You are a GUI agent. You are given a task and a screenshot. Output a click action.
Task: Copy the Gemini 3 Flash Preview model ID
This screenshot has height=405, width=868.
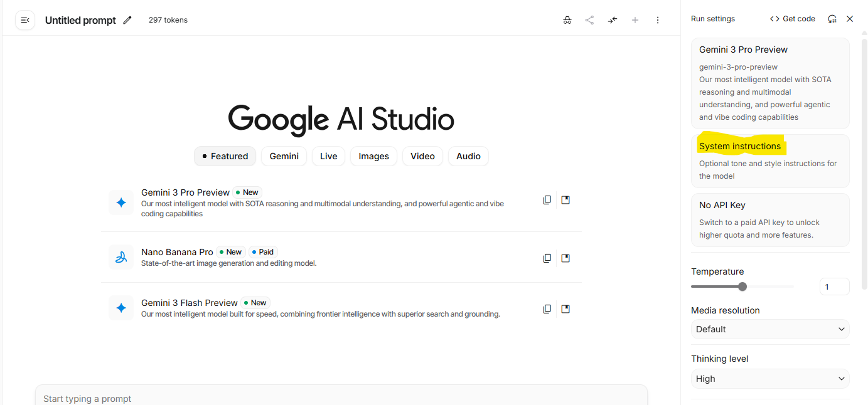pyautogui.click(x=547, y=309)
